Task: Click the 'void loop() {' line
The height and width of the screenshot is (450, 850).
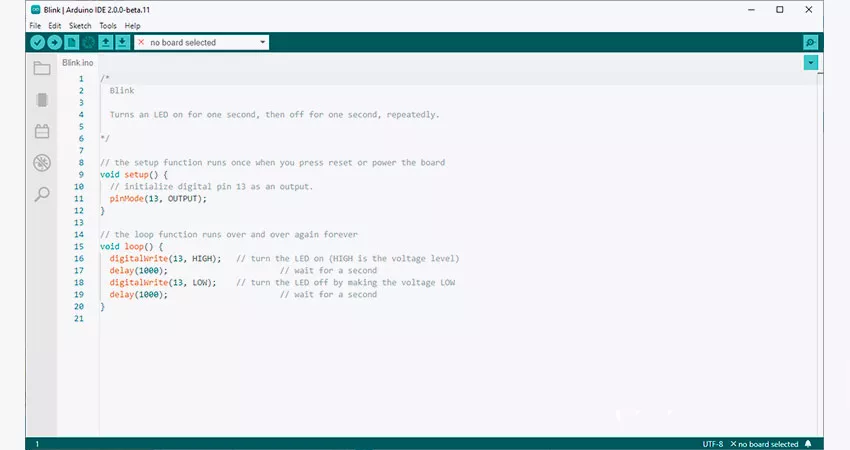Action: pyautogui.click(x=131, y=247)
